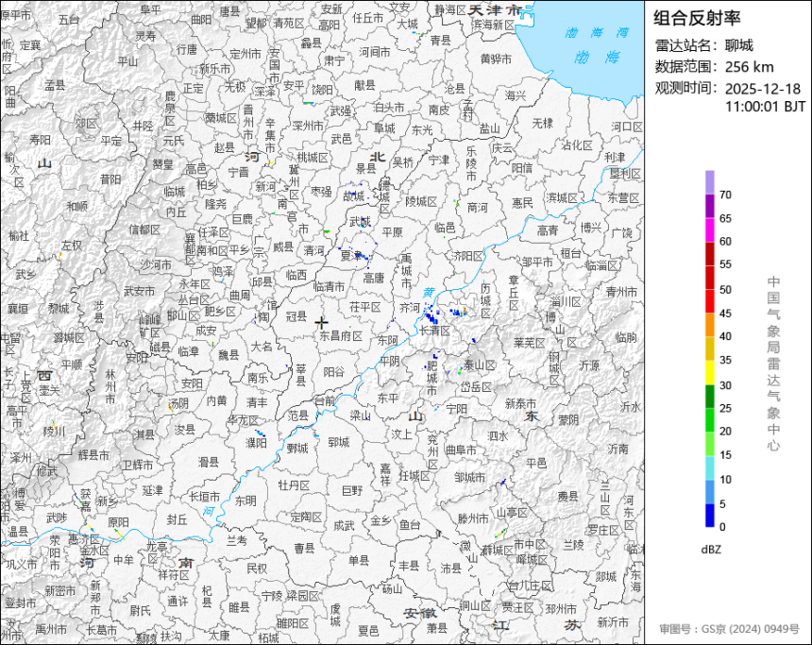Click the 渤海湾 sea label
Viewport: 812px width, 645px height.
597,33
